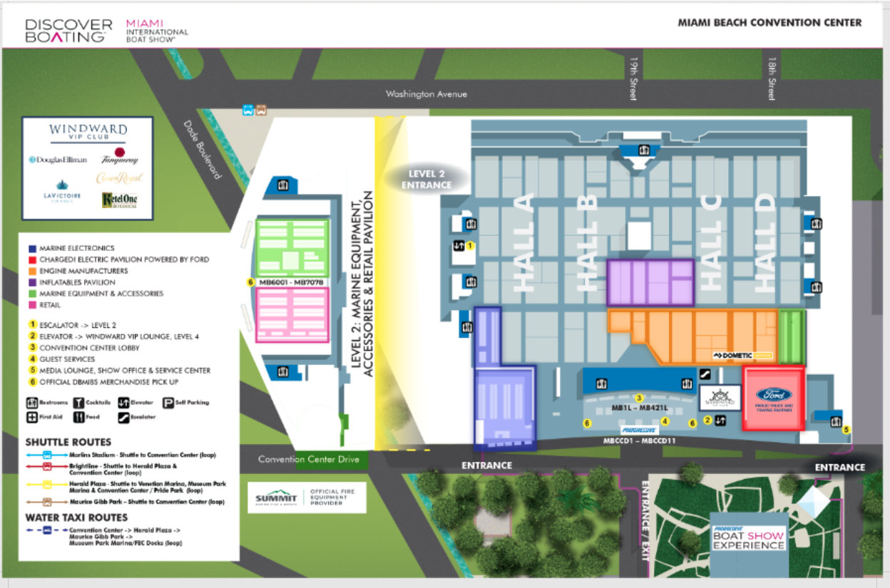
Task: Select the Escalator icon in the legend
Action: 123,417
